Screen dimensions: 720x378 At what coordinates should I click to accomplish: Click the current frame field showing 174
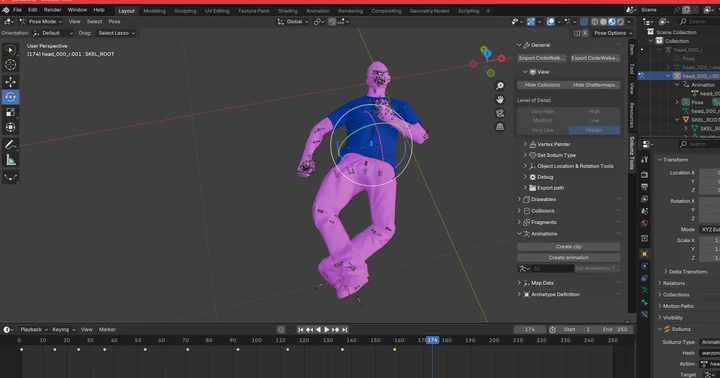pos(529,329)
